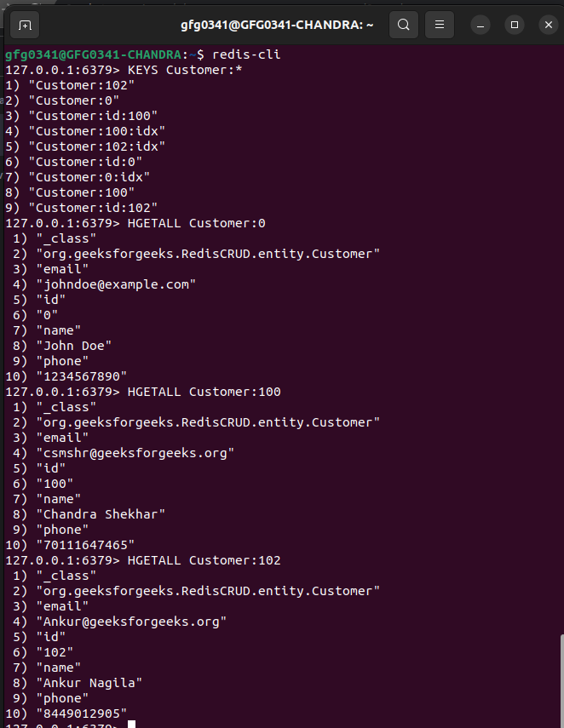Click the Ankur@geeksforgeeks.org email value
564x728 pixels.
(x=131, y=622)
